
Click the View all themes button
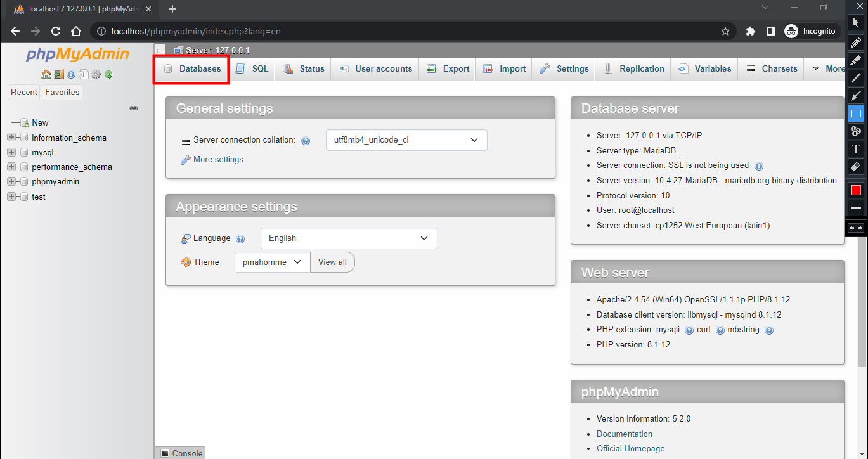332,262
